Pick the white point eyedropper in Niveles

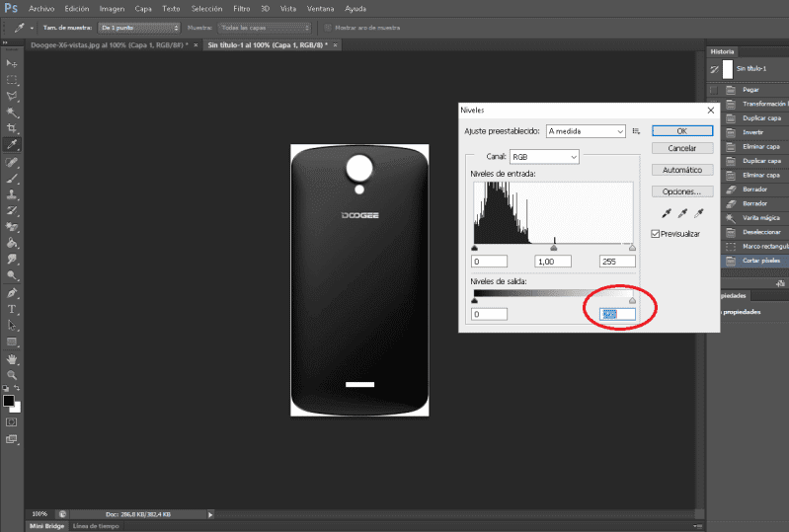[698, 213]
